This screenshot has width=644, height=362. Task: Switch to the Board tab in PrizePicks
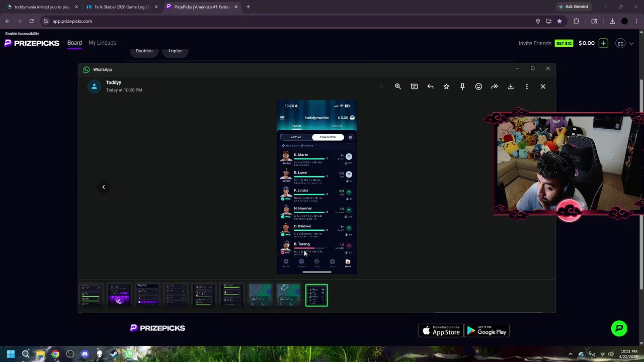74,43
